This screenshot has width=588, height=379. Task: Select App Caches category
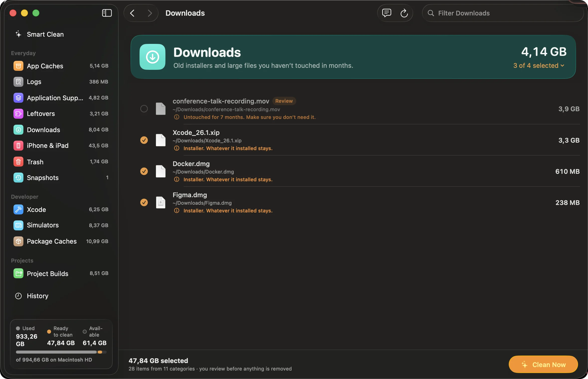pyautogui.click(x=61, y=66)
